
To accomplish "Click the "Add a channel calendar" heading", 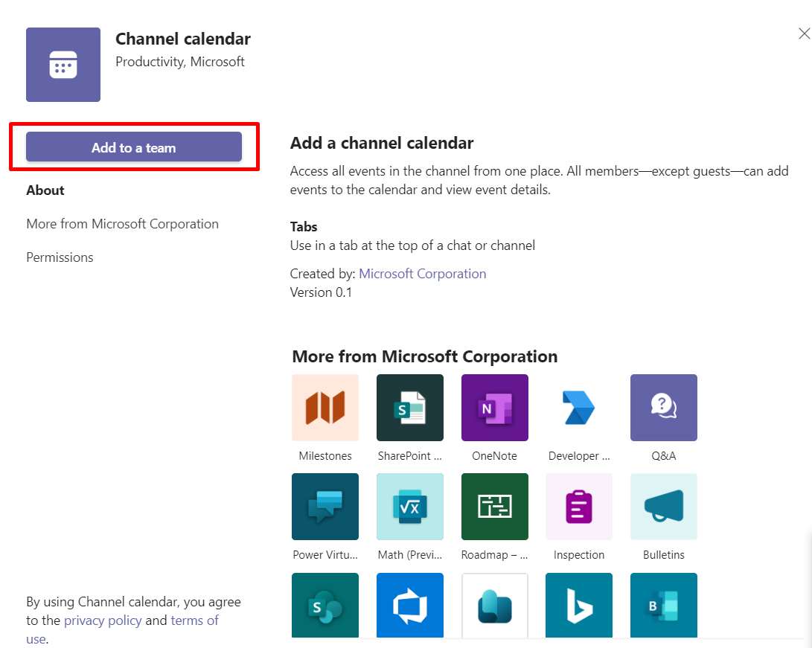I will click(x=382, y=143).
